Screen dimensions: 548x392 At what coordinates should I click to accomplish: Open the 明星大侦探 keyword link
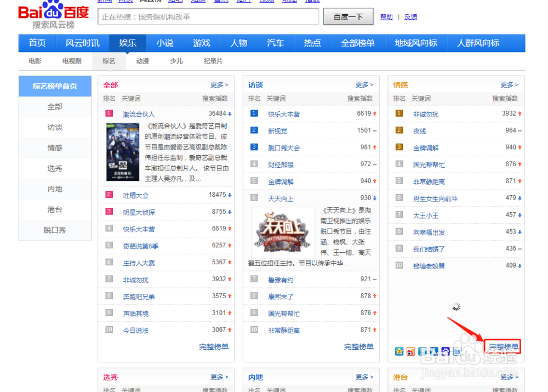139,212
